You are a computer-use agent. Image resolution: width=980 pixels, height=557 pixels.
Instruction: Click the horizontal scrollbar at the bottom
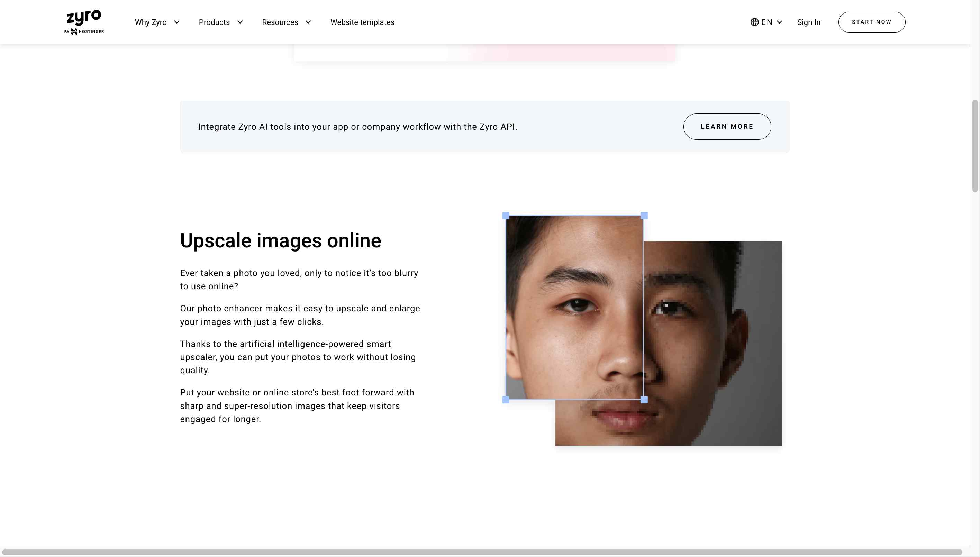coord(481,552)
